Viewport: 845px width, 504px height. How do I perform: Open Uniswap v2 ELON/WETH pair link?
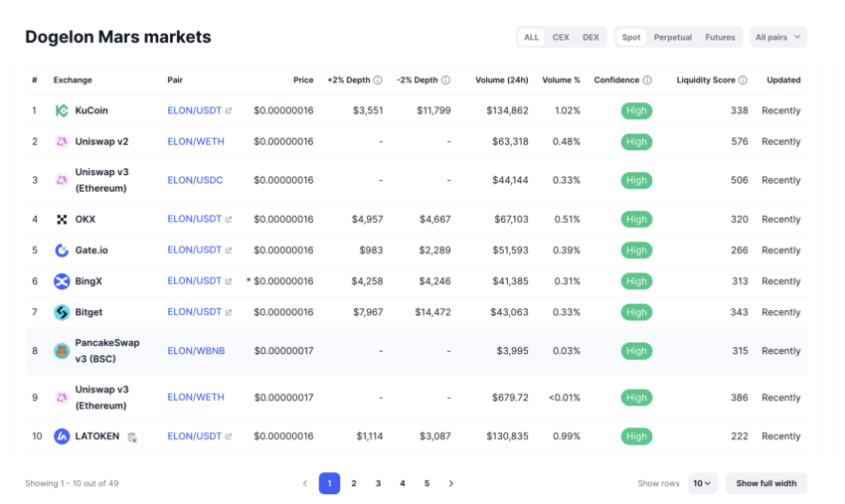pos(196,141)
